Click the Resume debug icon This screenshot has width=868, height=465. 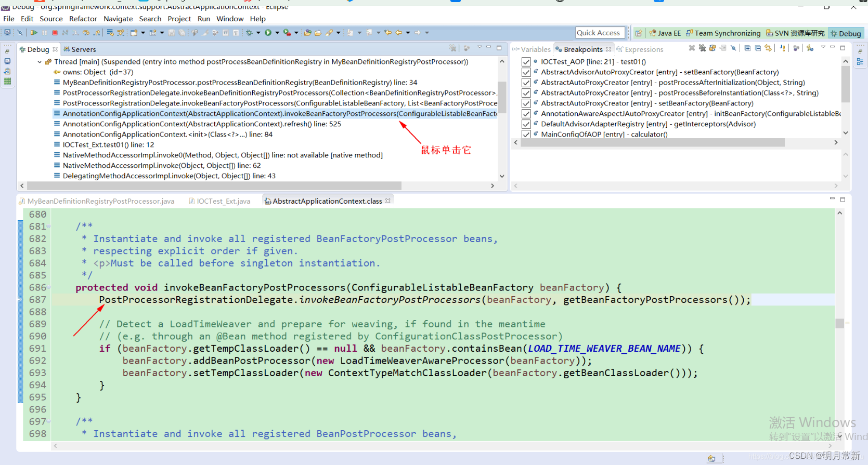(34, 33)
